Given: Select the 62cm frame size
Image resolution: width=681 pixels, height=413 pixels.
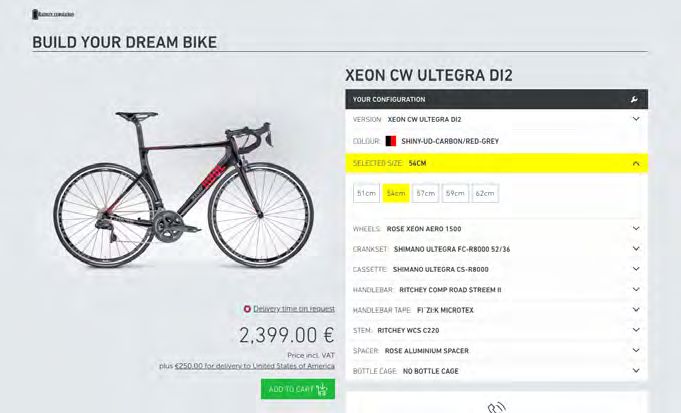Looking at the screenshot, I should tap(485, 193).
